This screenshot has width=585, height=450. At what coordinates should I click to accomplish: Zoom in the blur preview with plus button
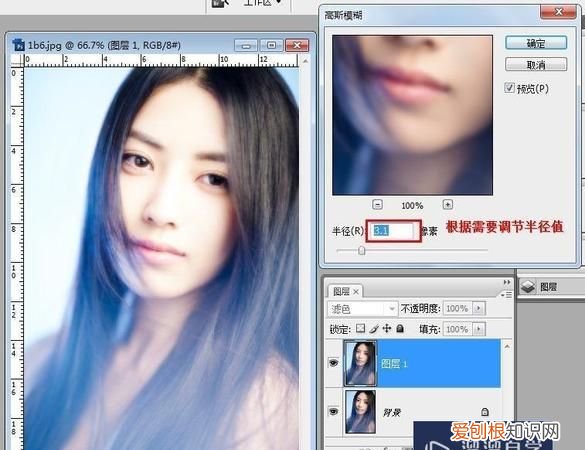click(x=448, y=204)
